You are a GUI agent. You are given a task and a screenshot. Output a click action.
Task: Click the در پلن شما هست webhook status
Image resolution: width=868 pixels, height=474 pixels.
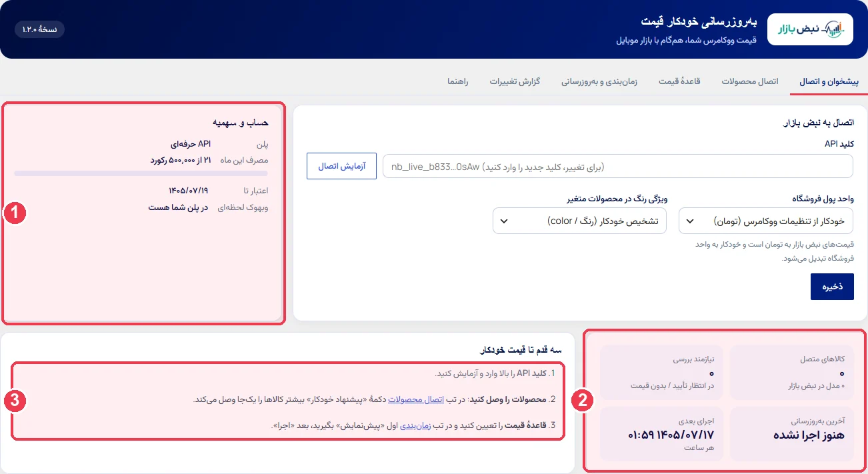pyautogui.click(x=178, y=207)
